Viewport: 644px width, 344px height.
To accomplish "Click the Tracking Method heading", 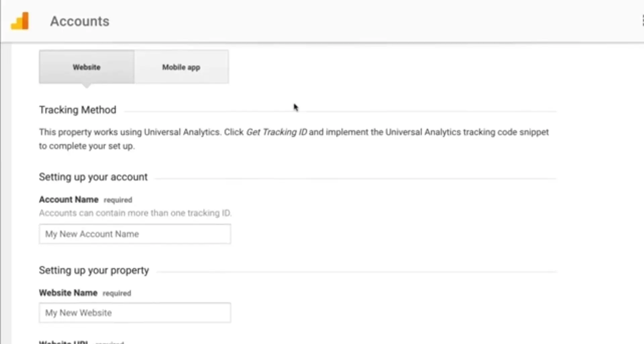I will (x=78, y=110).
